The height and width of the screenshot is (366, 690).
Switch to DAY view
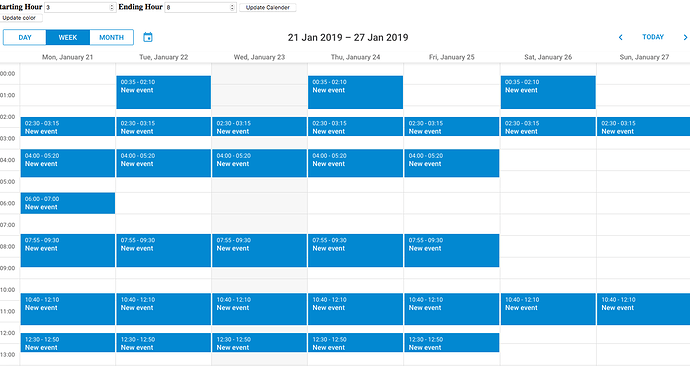click(x=25, y=37)
